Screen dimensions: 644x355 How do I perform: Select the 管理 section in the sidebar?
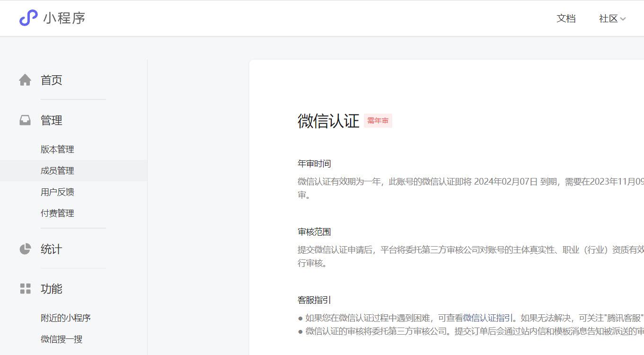[52, 120]
